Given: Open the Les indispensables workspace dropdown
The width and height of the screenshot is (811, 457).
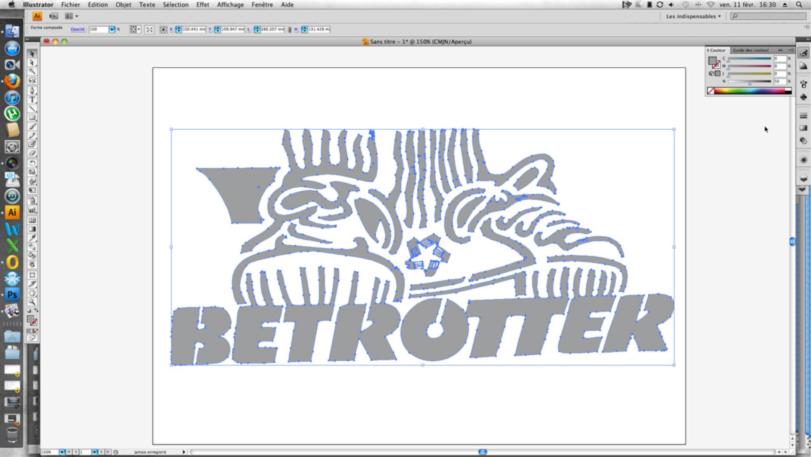Looking at the screenshot, I should tap(693, 17).
